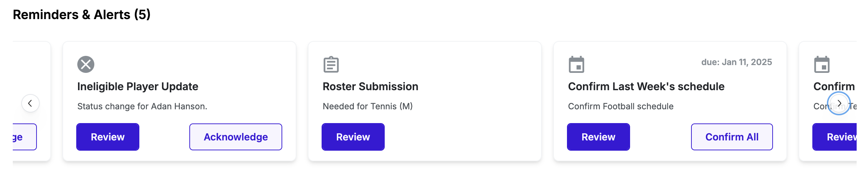Click the Confirm Last Week's schedule title

tap(646, 86)
